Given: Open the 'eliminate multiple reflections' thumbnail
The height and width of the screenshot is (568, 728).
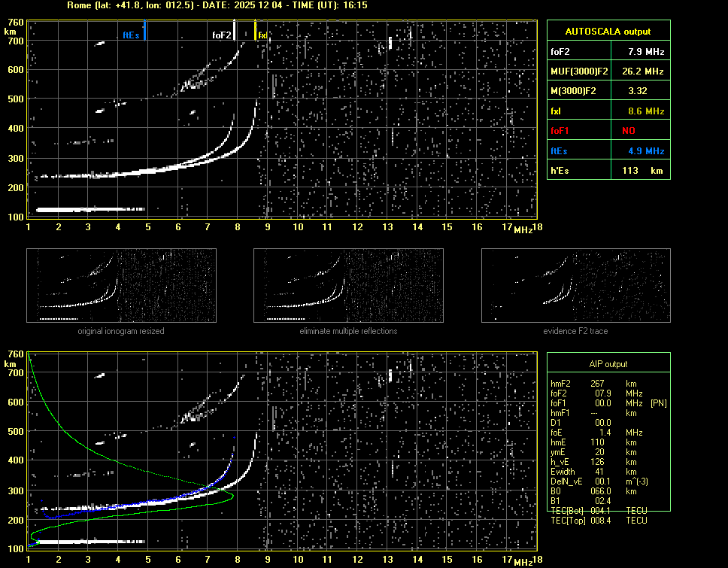Looking at the screenshot, I should (x=348, y=285).
